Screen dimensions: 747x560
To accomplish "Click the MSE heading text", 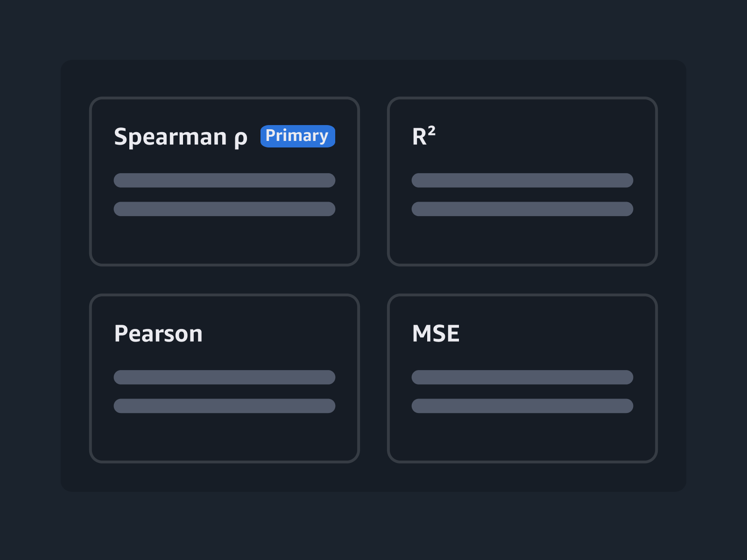I will tap(436, 333).
